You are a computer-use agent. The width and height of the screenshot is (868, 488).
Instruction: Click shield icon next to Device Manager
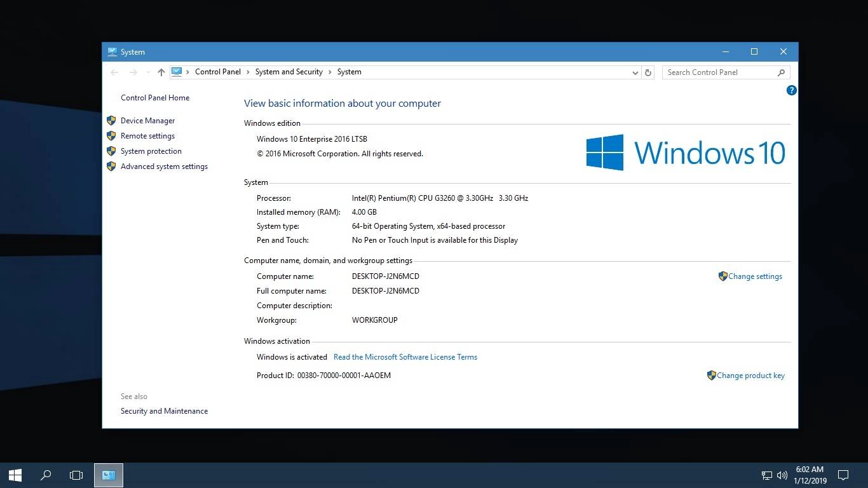click(x=111, y=120)
